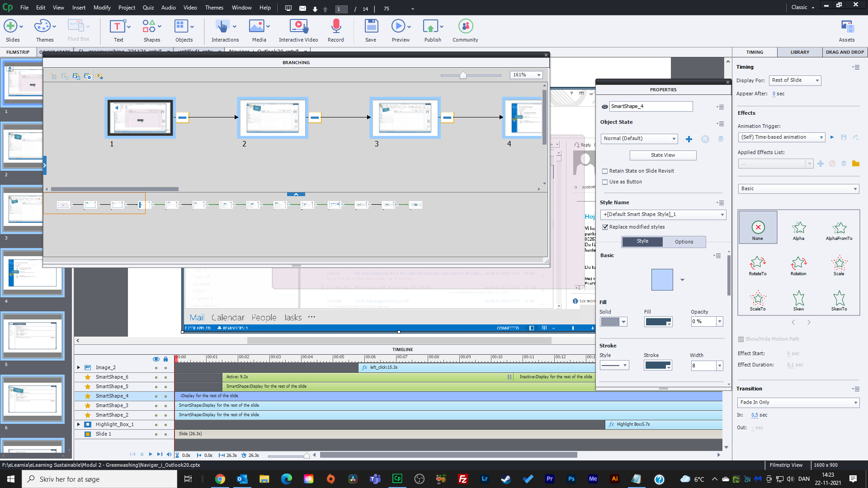Open the Themes toolbar icon

coord(42,26)
